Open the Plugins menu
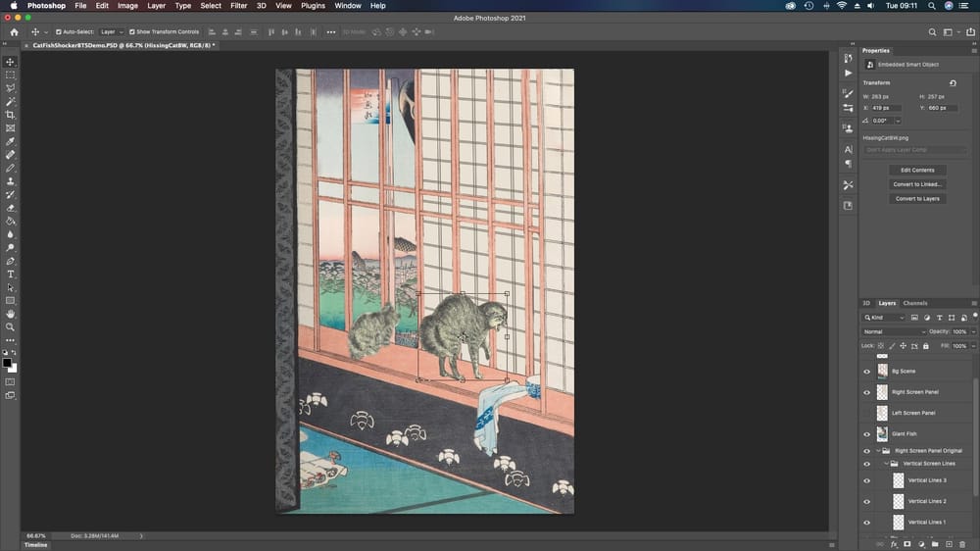980x551 pixels. pyautogui.click(x=314, y=6)
